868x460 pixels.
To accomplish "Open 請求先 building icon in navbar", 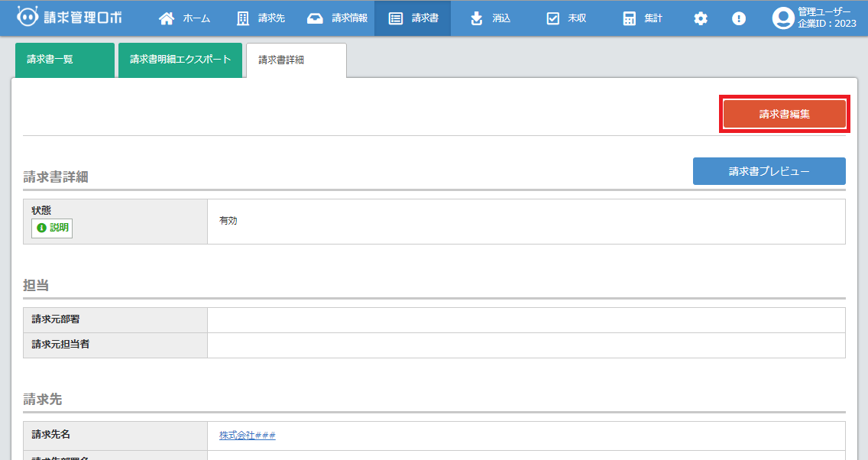I will click(x=243, y=18).
